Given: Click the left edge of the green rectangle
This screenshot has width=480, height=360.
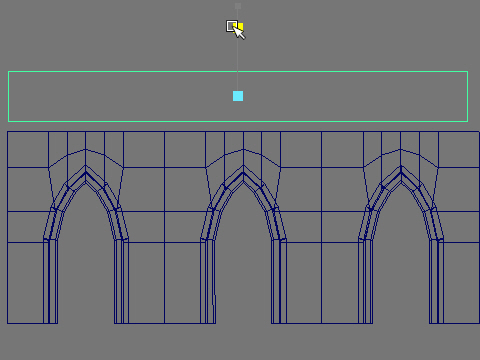Looking at the screenshot, I should click(x=8, y=96).
